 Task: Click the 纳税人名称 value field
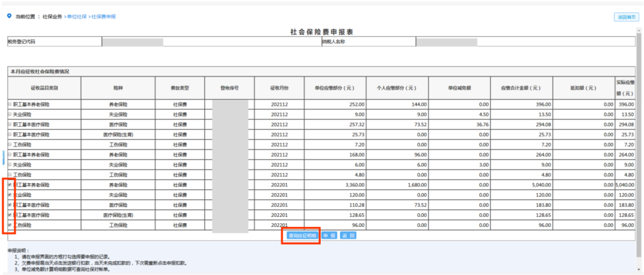click(x=526, y=42)
